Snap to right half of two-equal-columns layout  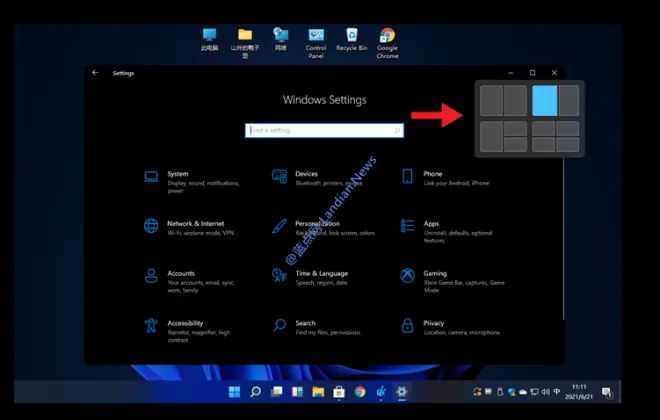click(x=516, y=101)
